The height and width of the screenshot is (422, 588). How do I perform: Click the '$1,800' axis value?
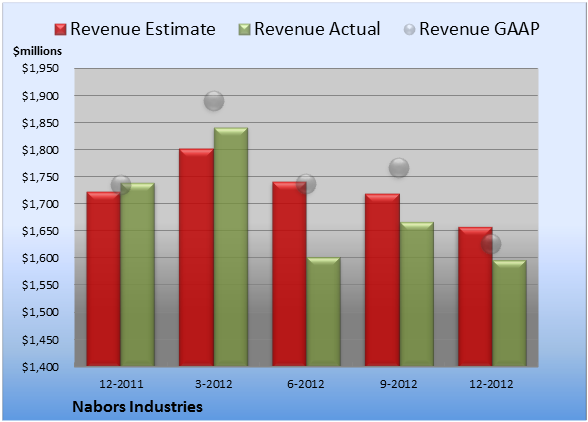coord(40,150)
